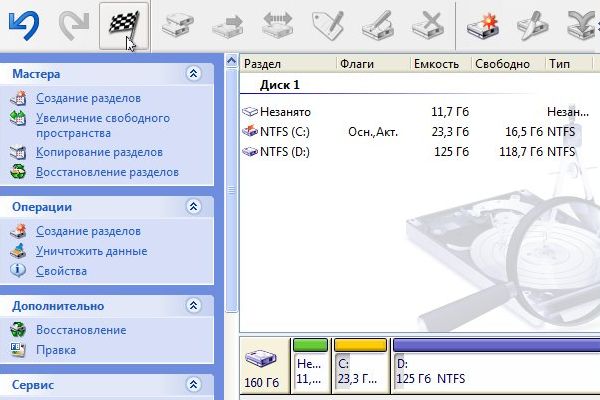Click the checkered flag Commit button

point(124,26)
